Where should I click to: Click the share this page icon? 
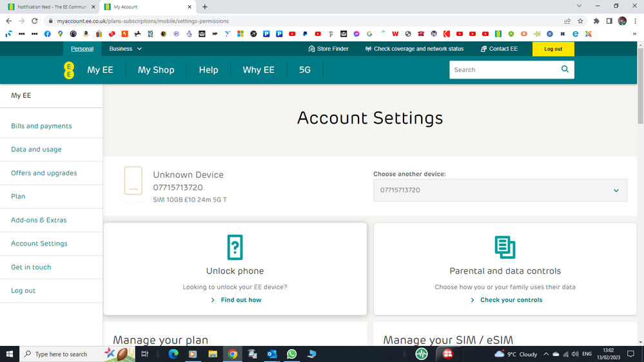coord(567,21)
